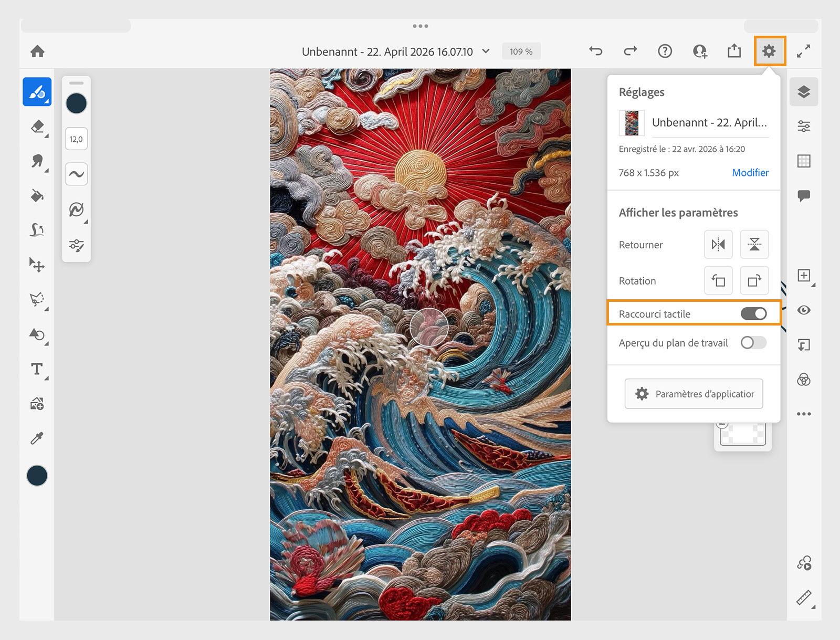840x640 pixels.
Task: Open the motion timeline icon
Action: [804, 563]
